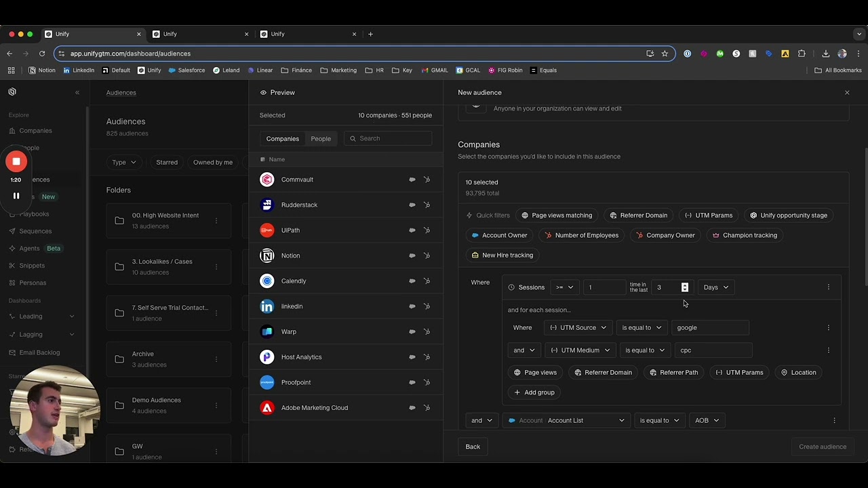Image resolution: width=868 pixels, height=488 pixels.
Task: Open the first 'is equal to' dropdown
Action: click(642, 327)
